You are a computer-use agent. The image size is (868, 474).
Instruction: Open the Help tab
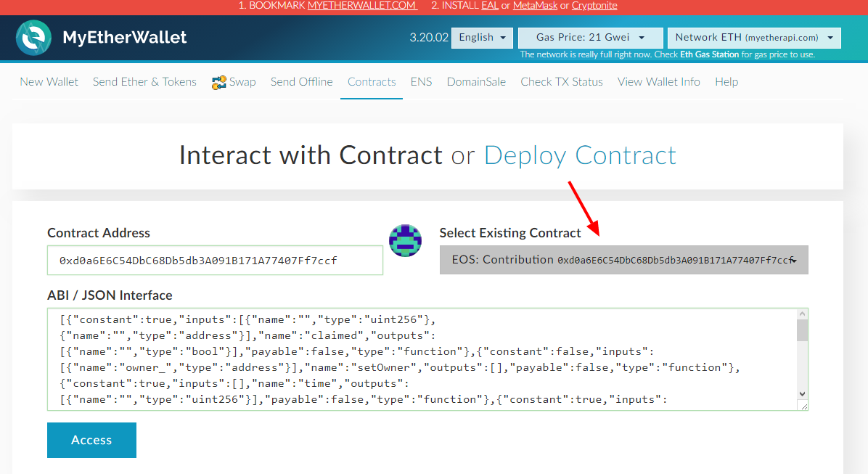pos(726,82)
